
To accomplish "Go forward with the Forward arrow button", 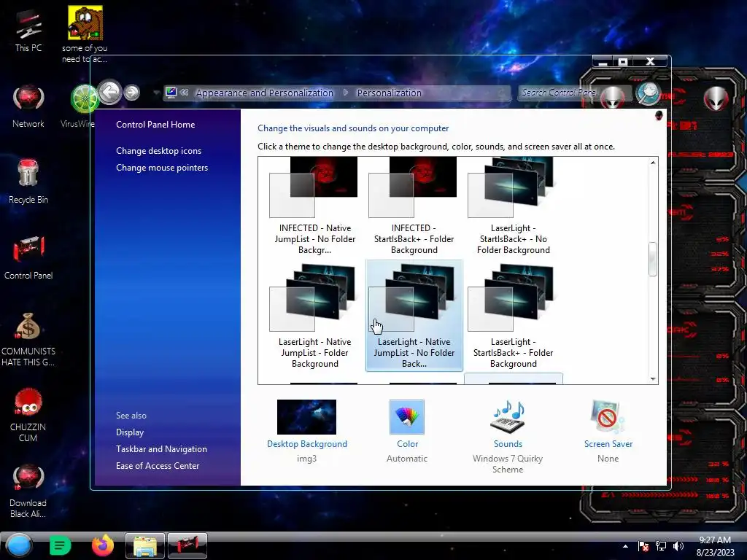I will [132, 93].
